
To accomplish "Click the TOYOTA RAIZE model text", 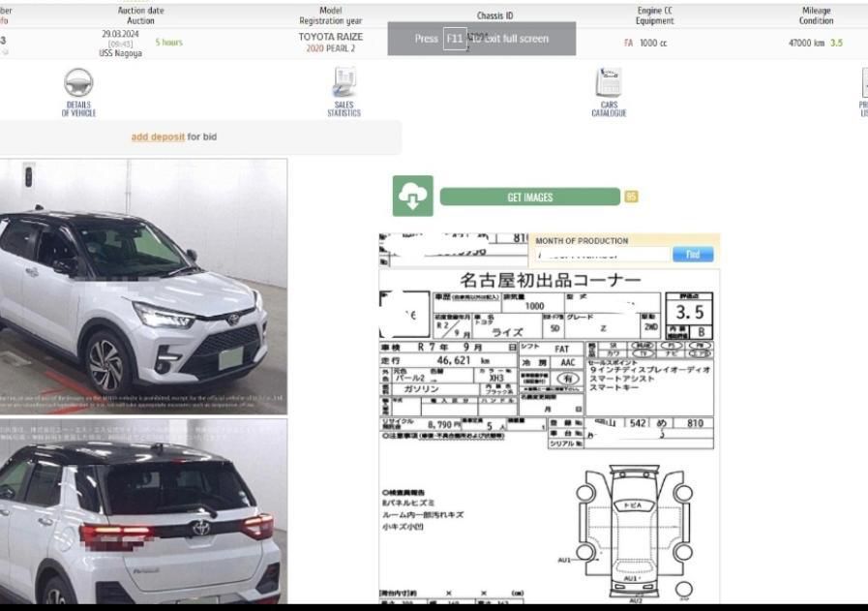I will click(331, 37).
